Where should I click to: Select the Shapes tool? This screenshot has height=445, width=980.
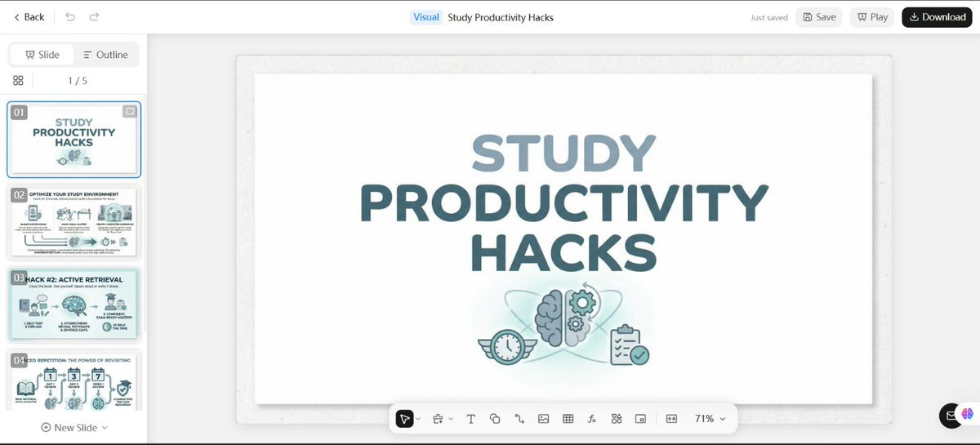click(x=495, y=419)
